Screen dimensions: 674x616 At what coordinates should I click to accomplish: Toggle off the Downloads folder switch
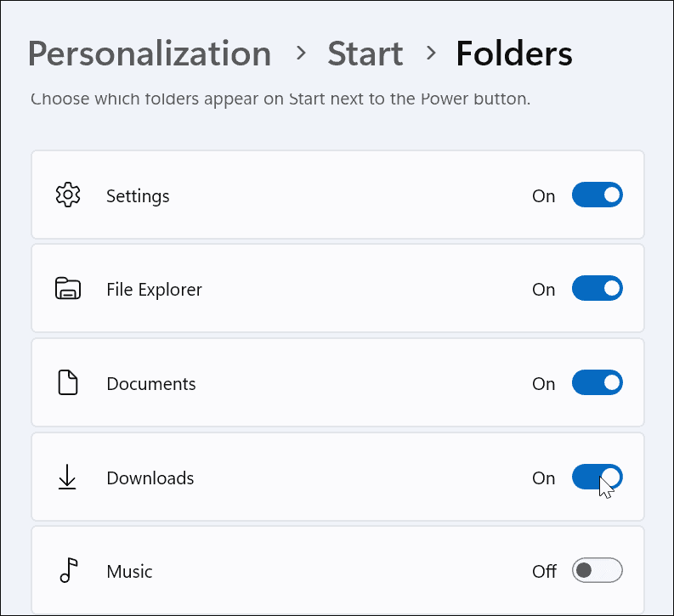[x=597, y=478]
